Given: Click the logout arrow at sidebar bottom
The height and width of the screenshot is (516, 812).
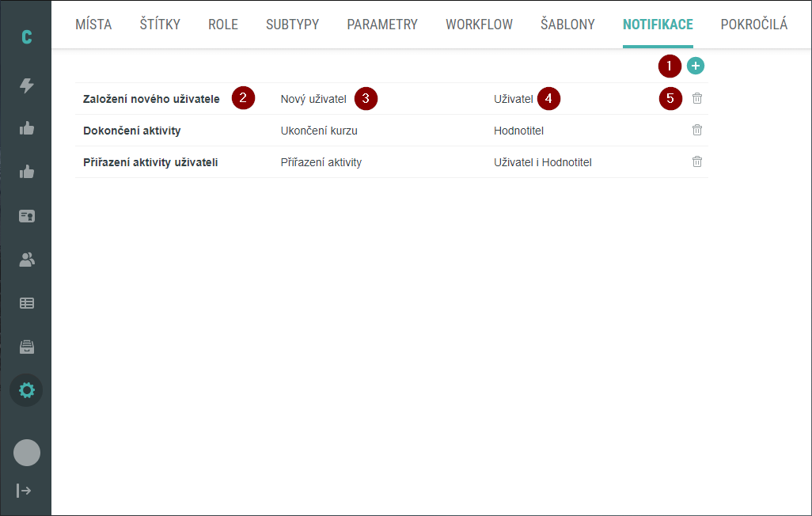Looking at the screenshot, I should (x=26, y=490).
